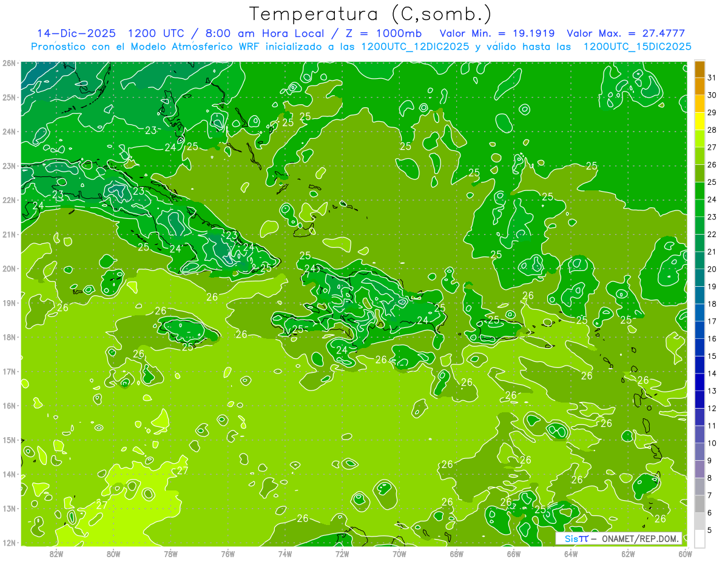Click the 13N latitude axis label
The height and width of the screenshot is (562, 728).
tap(9, 509)
